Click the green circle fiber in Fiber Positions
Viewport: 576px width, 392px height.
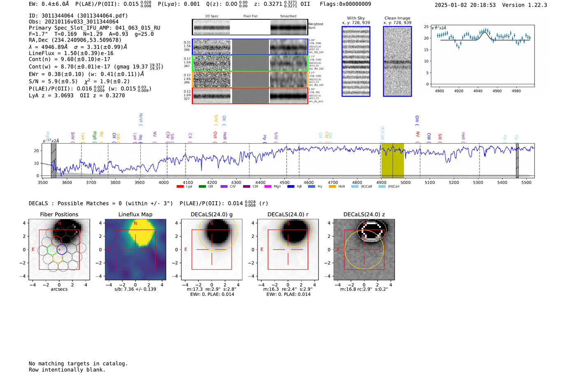click(x=51, y=250)
